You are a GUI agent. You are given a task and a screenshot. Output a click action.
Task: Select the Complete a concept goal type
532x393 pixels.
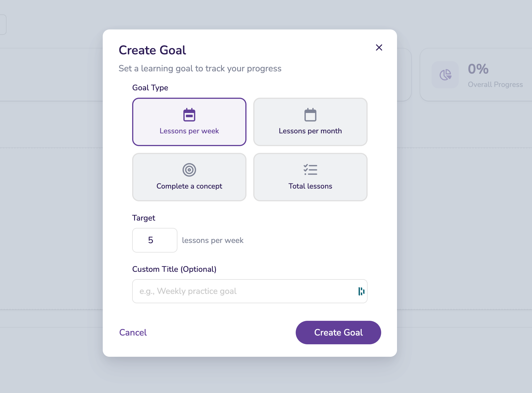189,177
